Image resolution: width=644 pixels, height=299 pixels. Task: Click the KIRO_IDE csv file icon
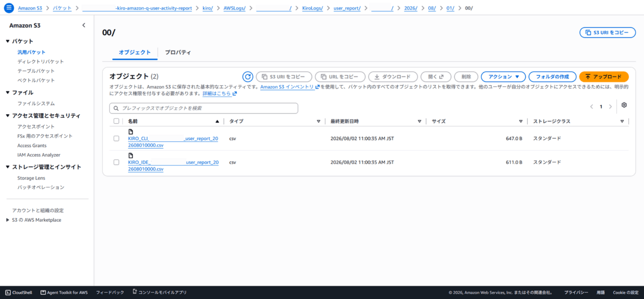click(x=131, y=156)
